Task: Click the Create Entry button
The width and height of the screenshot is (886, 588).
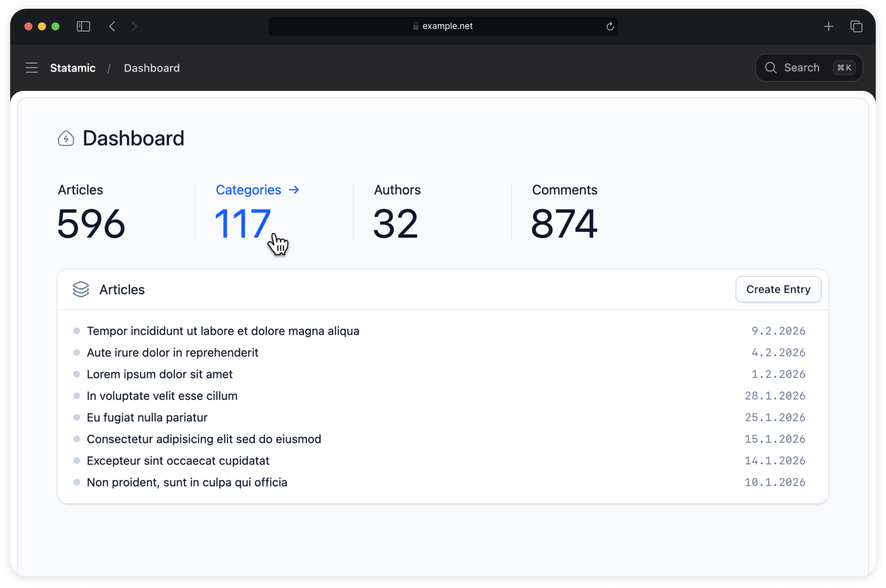Action: coord(778,289)
